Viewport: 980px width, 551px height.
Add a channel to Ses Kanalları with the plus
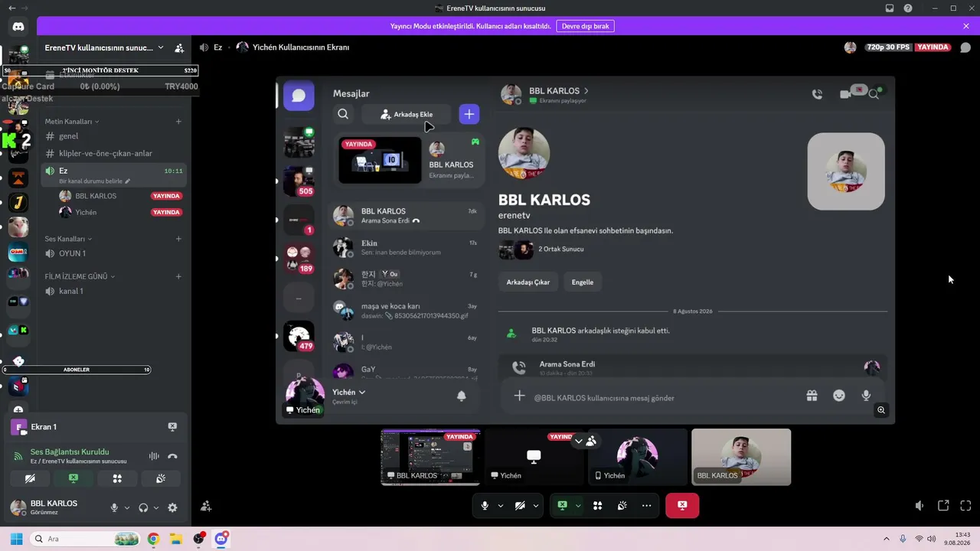178,239
